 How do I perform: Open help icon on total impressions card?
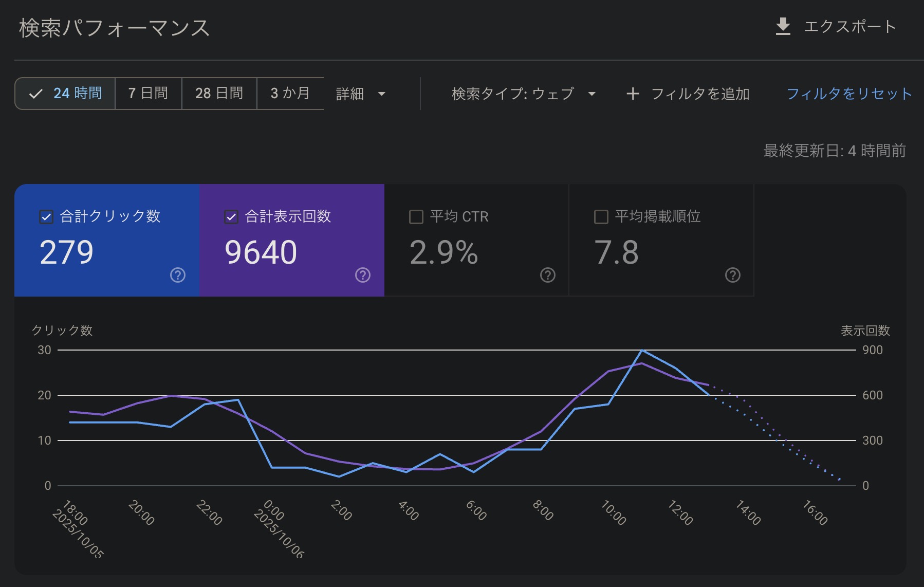(x=363, y=276)
